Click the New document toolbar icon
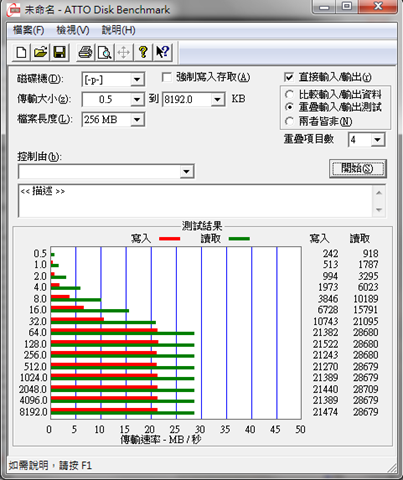This screenshot has width=403, height=480. [x=22, y=52]
